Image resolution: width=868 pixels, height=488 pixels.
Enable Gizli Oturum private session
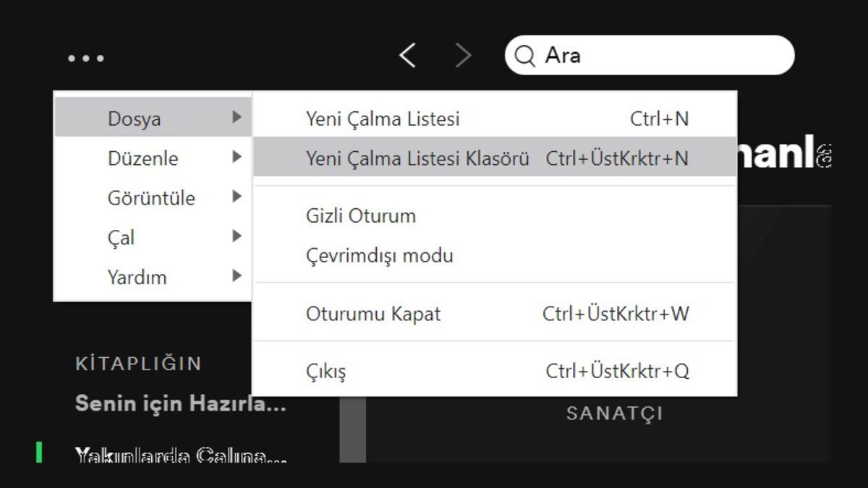click(362, 215)
